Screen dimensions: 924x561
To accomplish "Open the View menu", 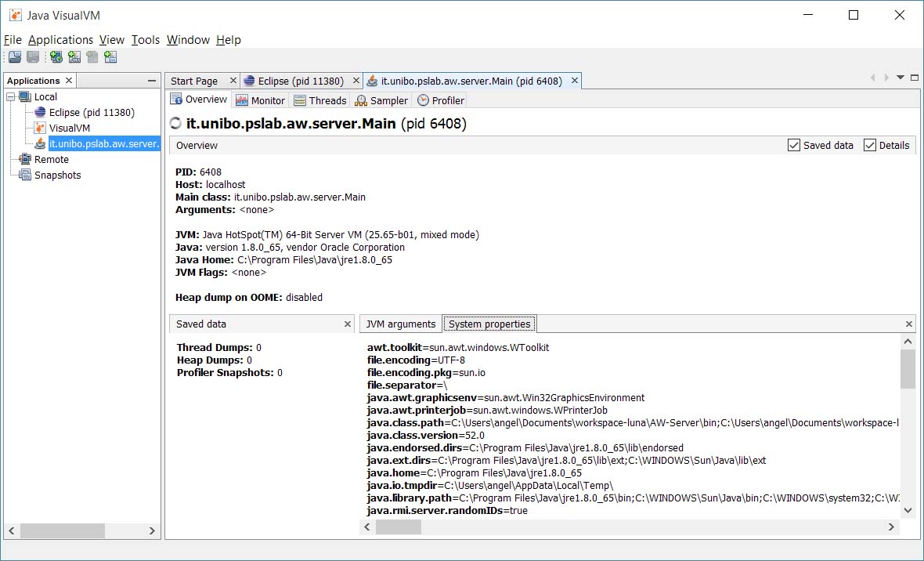I will [112, 39].
